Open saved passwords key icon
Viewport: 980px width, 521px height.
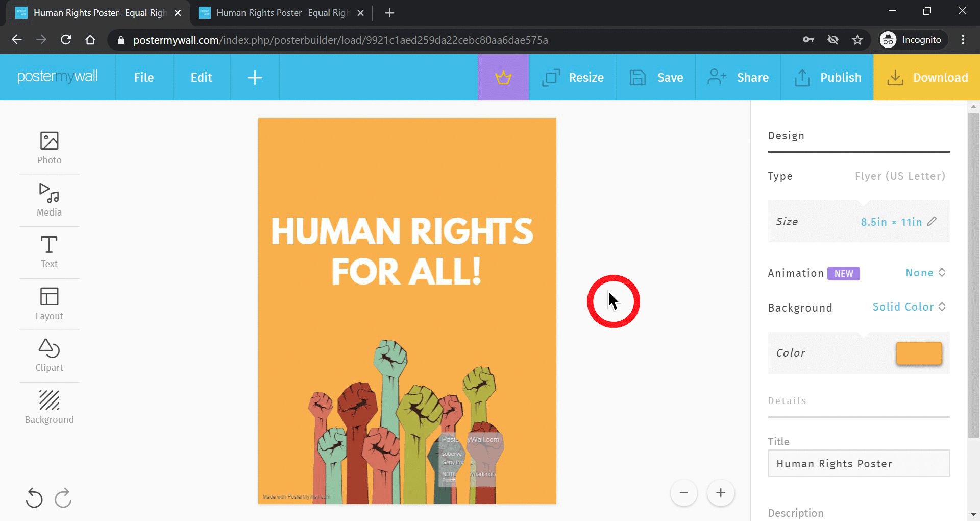coord(808,40)
